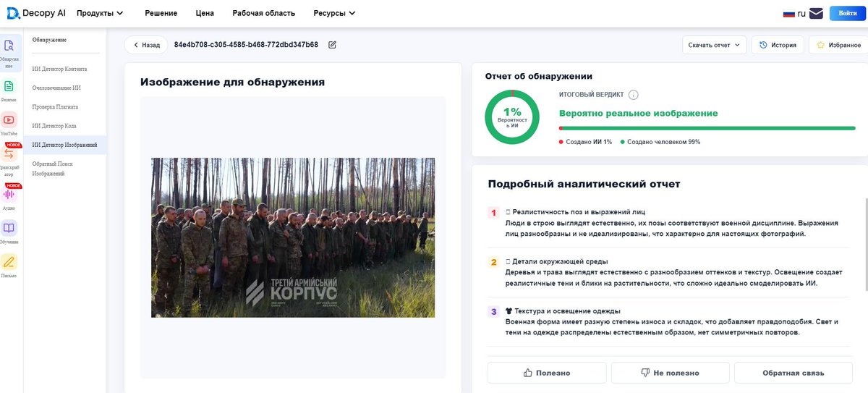Click the green verdict progress bar
The width and height of the screenshot is (868, 393).
tap(707, 128)
